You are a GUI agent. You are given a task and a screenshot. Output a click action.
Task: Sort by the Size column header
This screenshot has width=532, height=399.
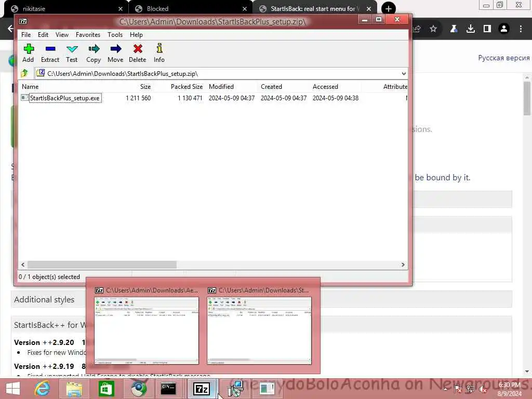pyautogui.click(x=145, y=87)
